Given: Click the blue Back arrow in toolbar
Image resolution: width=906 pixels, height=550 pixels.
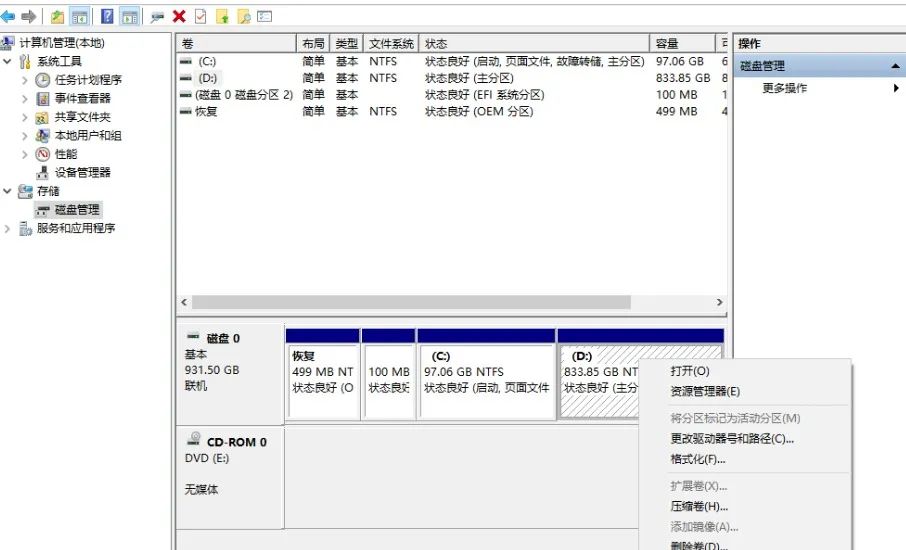Looking at the screenshot, I should (x=8, y=17).
